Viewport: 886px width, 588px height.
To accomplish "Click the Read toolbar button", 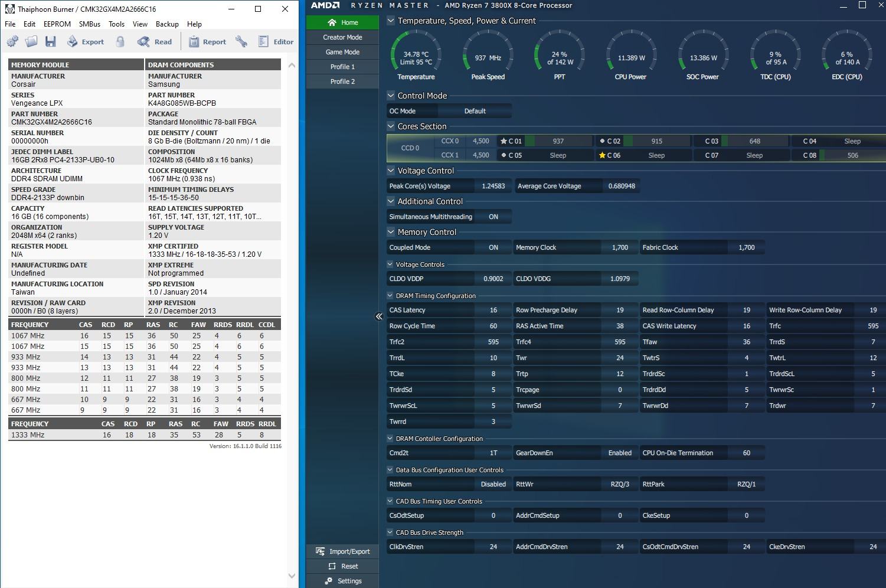I will (155, 41).
